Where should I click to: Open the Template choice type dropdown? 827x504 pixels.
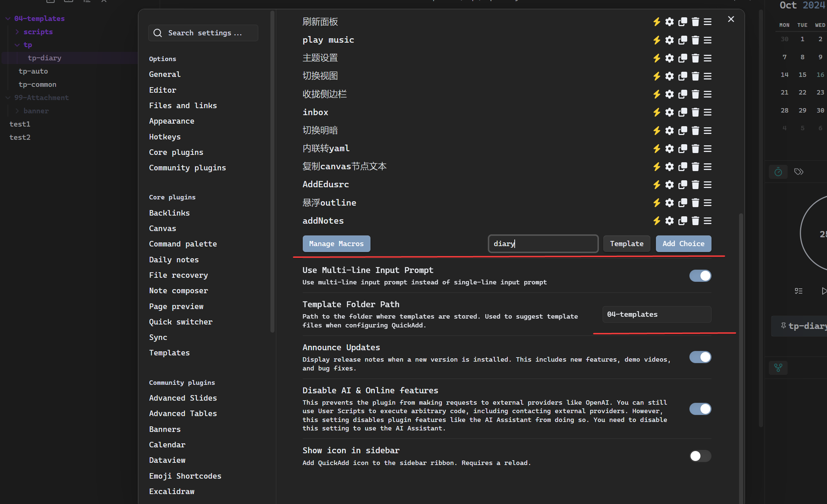[x=627, y=244]
